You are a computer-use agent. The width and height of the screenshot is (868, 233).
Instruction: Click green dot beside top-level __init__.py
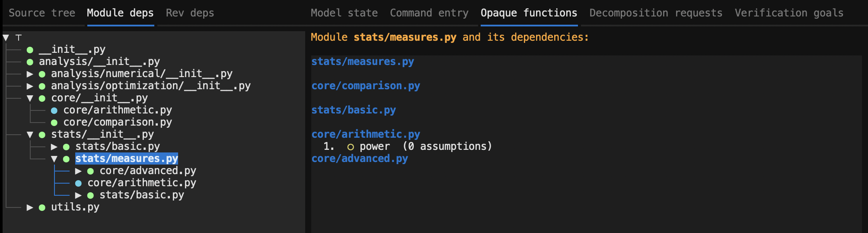[x=30, y=50]
